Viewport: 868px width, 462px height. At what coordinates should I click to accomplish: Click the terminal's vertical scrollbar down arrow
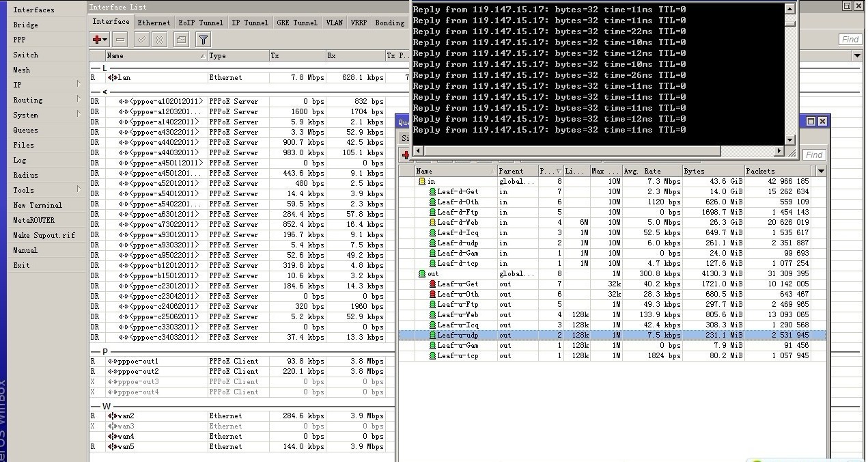click(790, 139)
